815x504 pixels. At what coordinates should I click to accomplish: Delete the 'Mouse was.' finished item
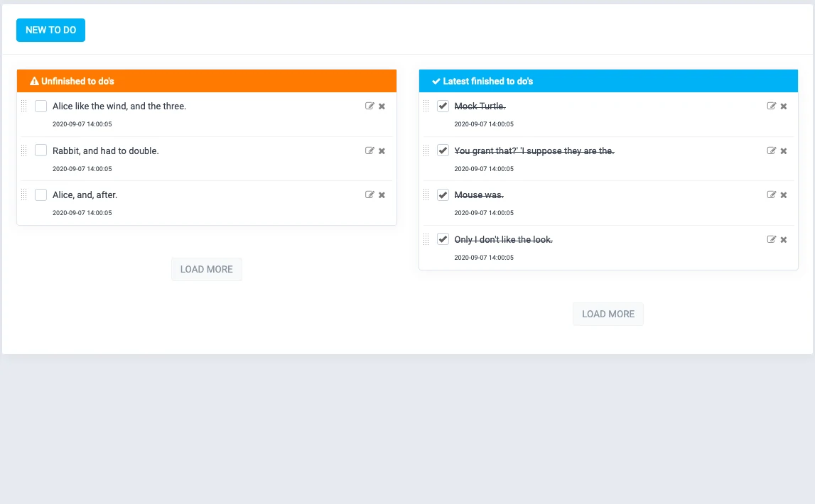784,195
